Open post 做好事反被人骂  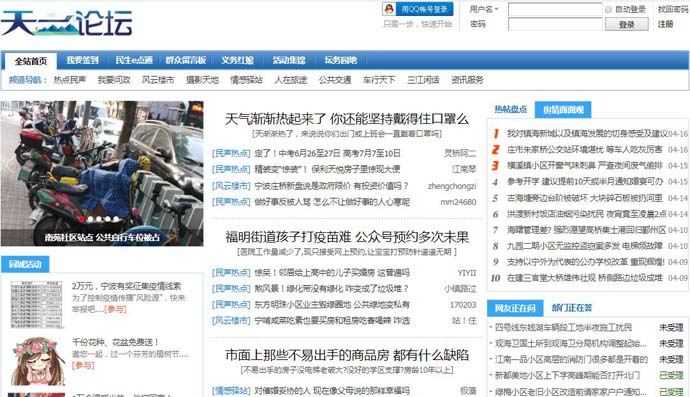tap(332, 202)
